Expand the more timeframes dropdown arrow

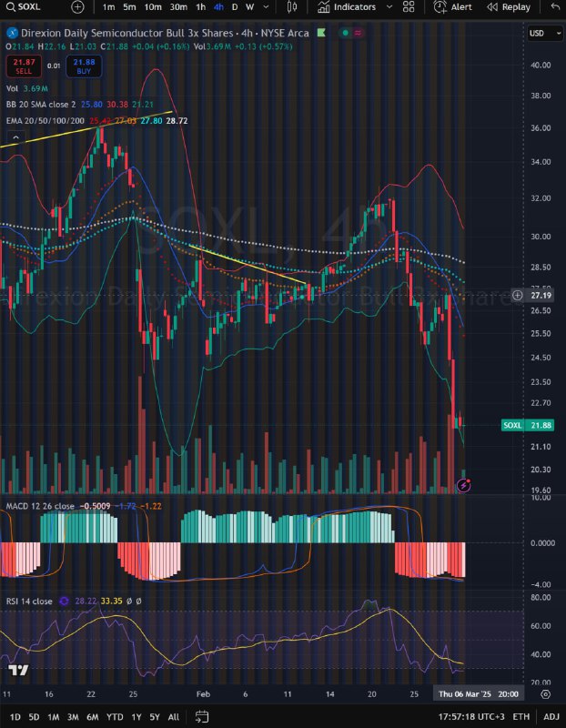266,7
